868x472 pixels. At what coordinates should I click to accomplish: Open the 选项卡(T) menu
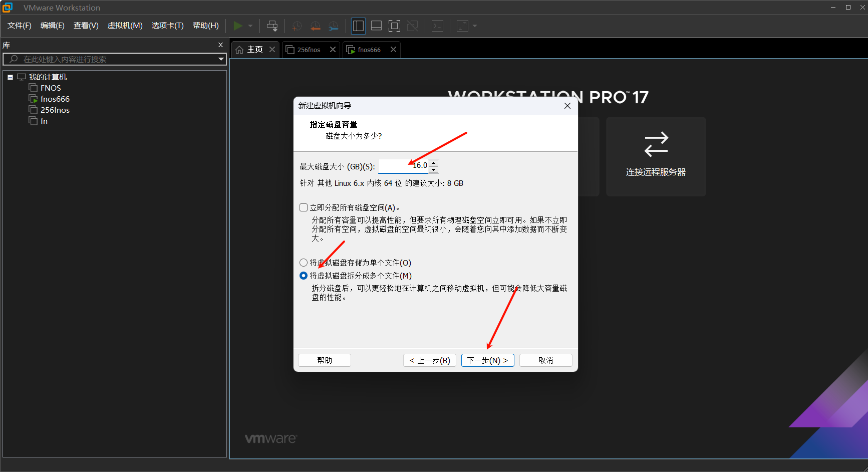click(x=168, y=26)
